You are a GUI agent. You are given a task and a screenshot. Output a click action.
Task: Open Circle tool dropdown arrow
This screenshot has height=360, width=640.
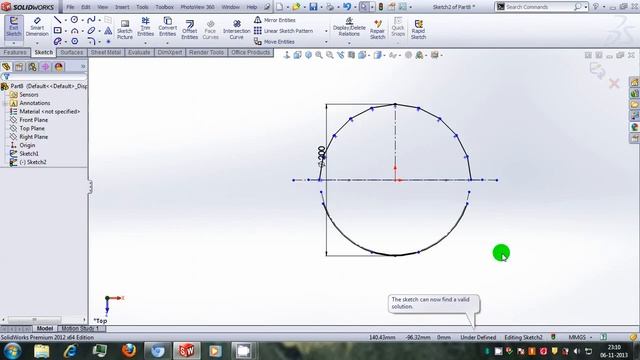click(82, 20)
